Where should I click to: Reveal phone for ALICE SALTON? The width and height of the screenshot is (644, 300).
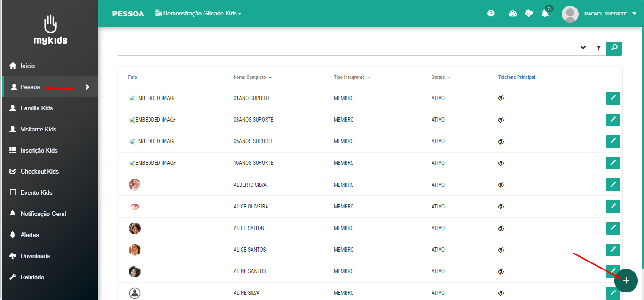pyautogui.click(x=501, y=228)
